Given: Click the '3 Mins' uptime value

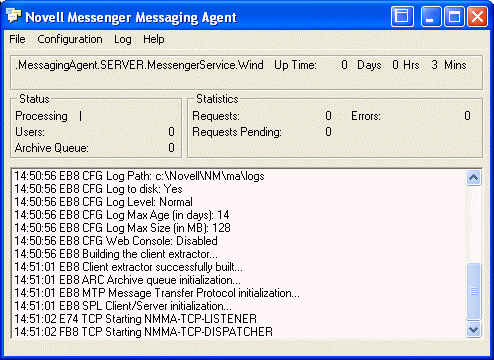Looking at the screenshot, I should pyautogui.click(x=449, y=65).
